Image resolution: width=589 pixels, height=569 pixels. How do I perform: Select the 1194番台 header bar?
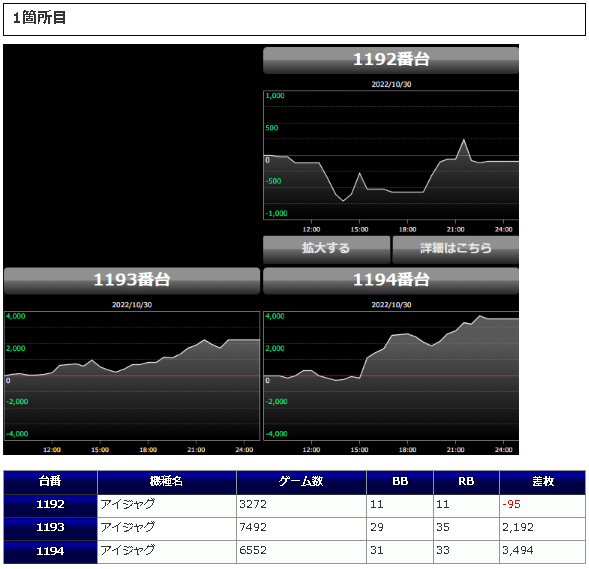tap(391, 281)
